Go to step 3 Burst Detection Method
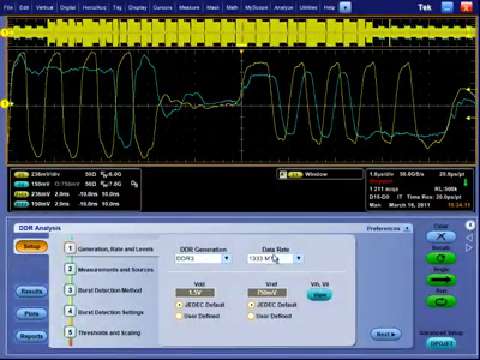Viewport: 480px width, 360px height. pos(104,290)
